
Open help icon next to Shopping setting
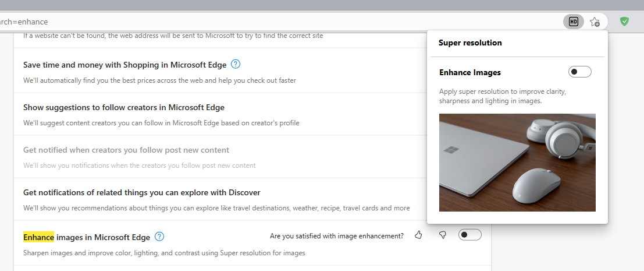(x=236, y=64)
